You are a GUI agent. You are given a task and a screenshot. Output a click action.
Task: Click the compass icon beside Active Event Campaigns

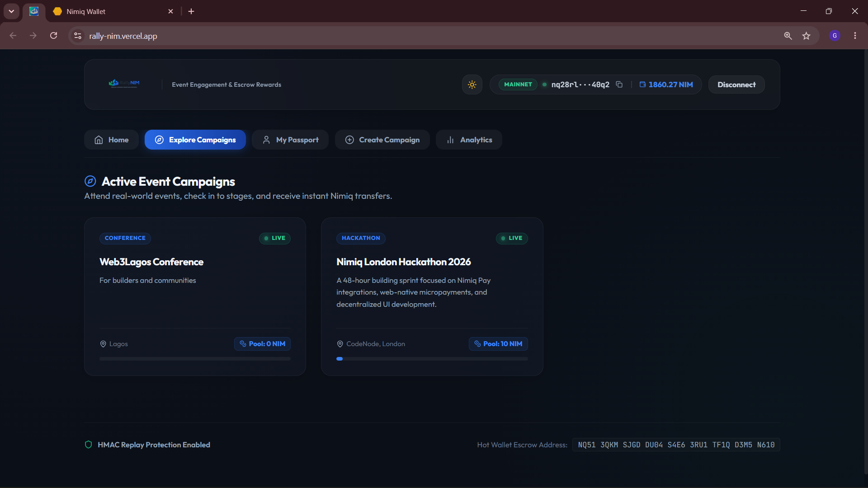[90, 181]
